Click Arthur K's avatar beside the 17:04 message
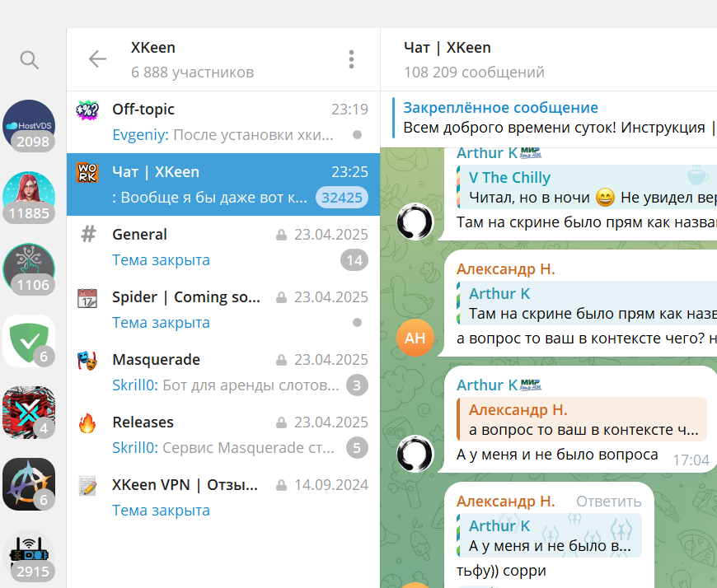 [415, 454]
